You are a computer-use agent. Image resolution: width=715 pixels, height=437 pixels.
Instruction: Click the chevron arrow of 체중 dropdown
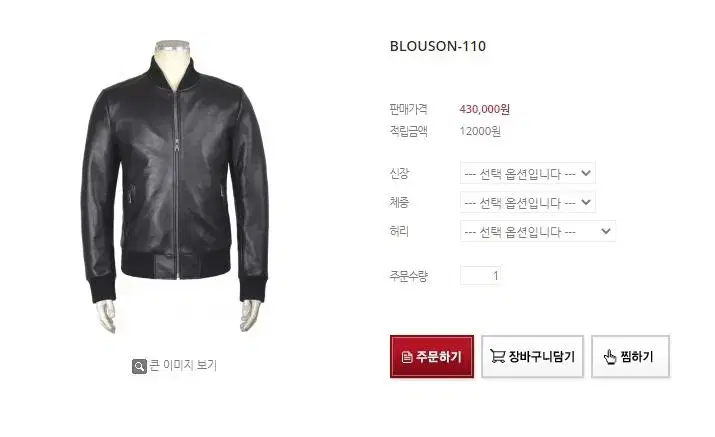point(586,202)
